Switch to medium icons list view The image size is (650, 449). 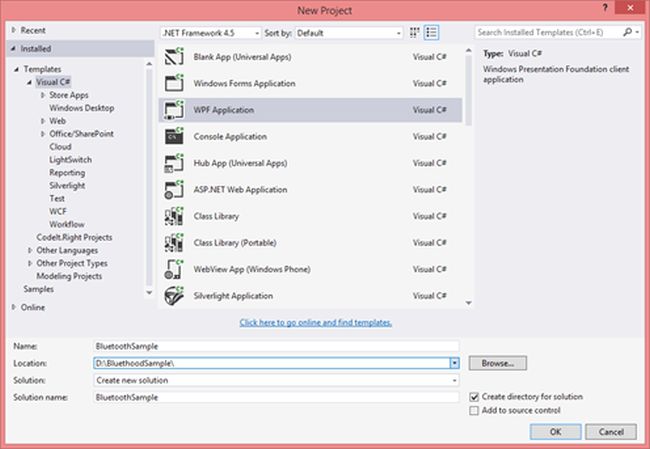431,32
